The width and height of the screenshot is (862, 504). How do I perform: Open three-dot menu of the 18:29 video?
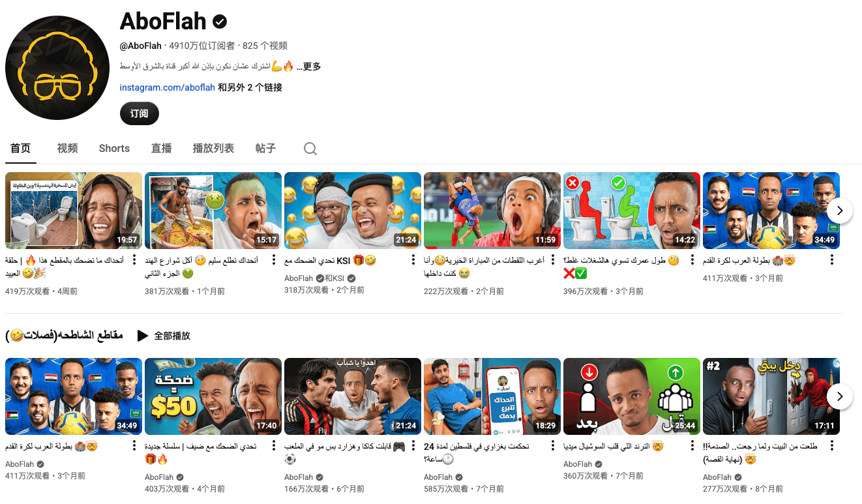(553, 447)
